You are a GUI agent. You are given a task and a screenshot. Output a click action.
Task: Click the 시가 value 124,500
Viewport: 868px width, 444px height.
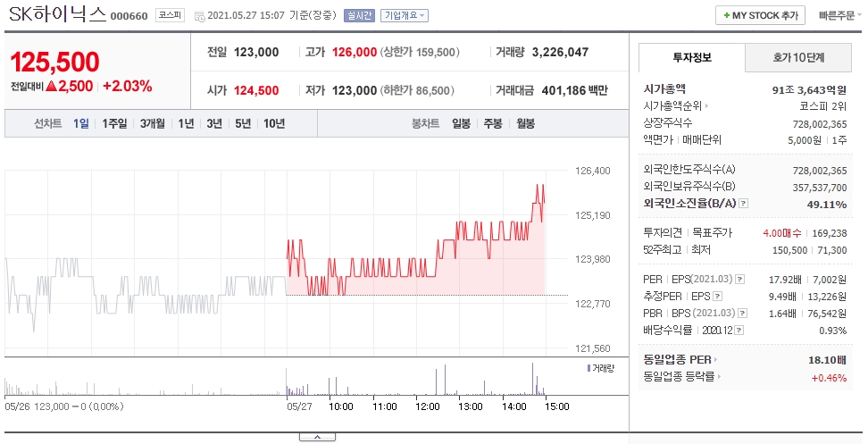click(256, 90)
